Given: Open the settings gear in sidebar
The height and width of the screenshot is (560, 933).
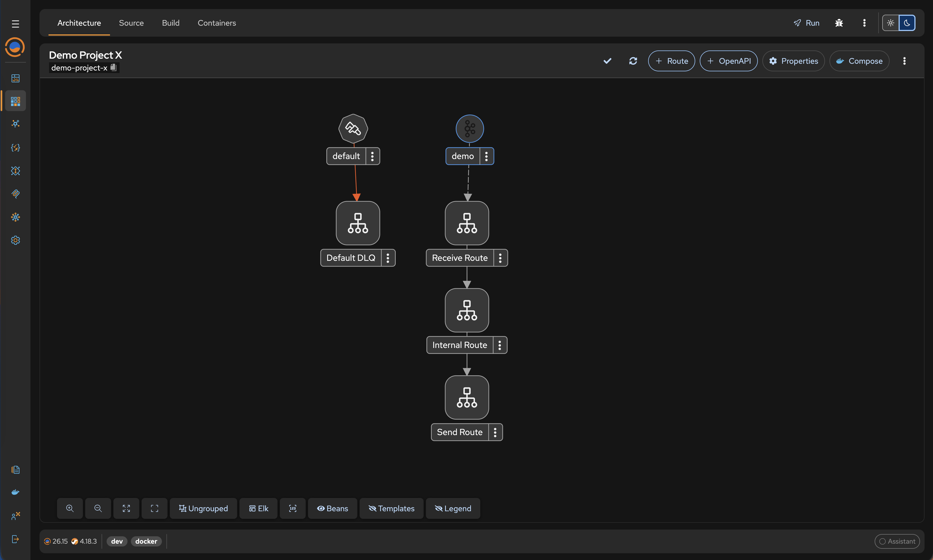Looking at the screenshot, I should 16,240.
